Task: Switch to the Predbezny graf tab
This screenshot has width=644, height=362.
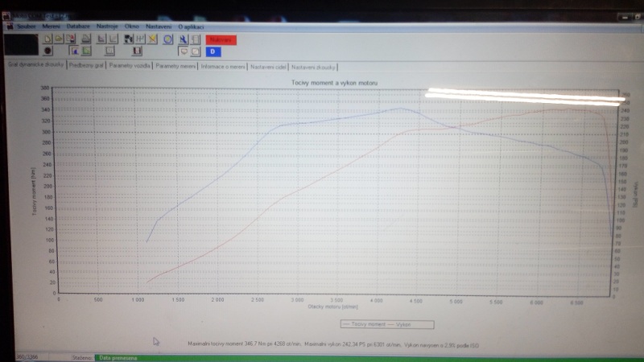Action: [x=86, y=66]
